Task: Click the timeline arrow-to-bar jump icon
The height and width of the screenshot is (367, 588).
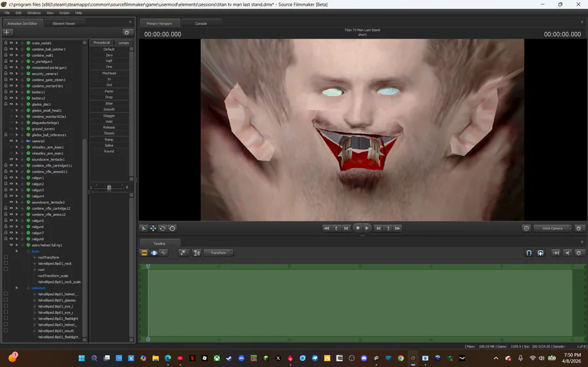Action: [x=556, y=253]
